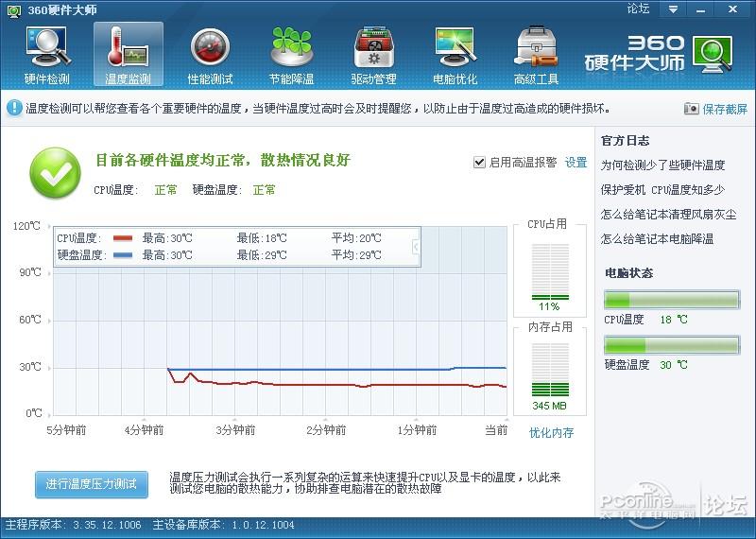
Task: Minimize the 360硬件大师 window
Action: click(x=700, y=9)
